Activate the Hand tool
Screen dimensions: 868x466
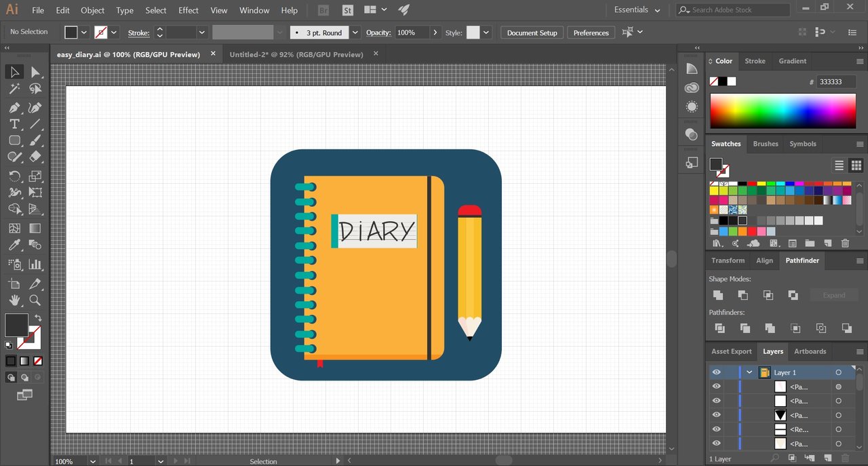(x=14, y=300)
